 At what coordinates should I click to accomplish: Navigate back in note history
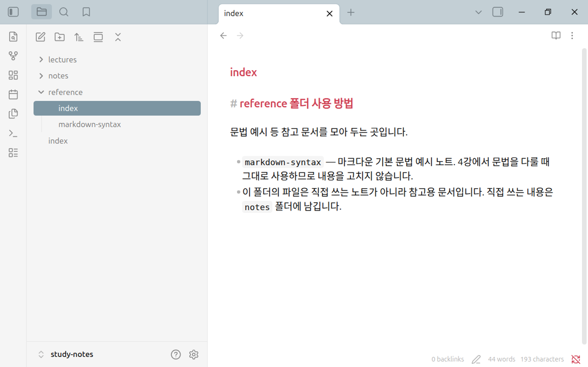pyautogui.click(x=224, y=35)
